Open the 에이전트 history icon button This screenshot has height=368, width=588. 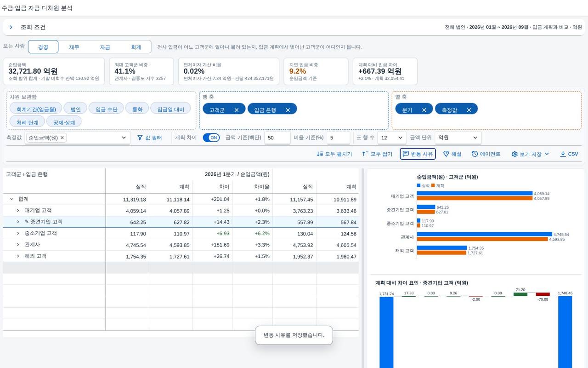coord(486,154)
